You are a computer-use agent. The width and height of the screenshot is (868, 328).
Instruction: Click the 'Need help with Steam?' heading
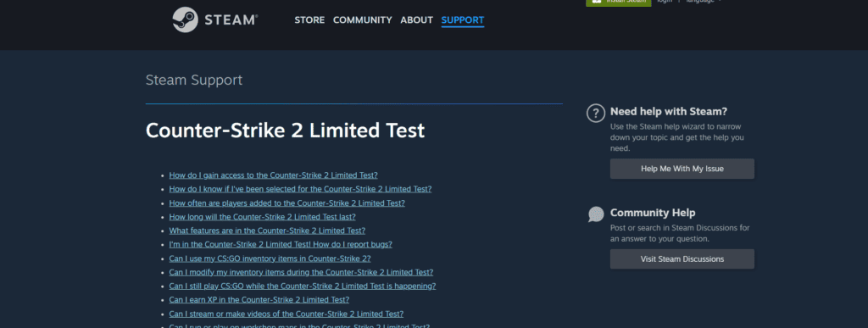(x=669, y=112)
